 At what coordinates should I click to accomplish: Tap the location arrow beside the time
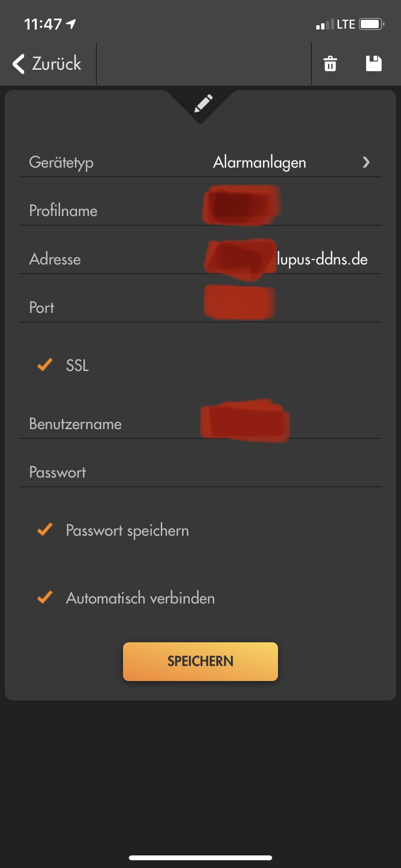(x=71, y=24)
